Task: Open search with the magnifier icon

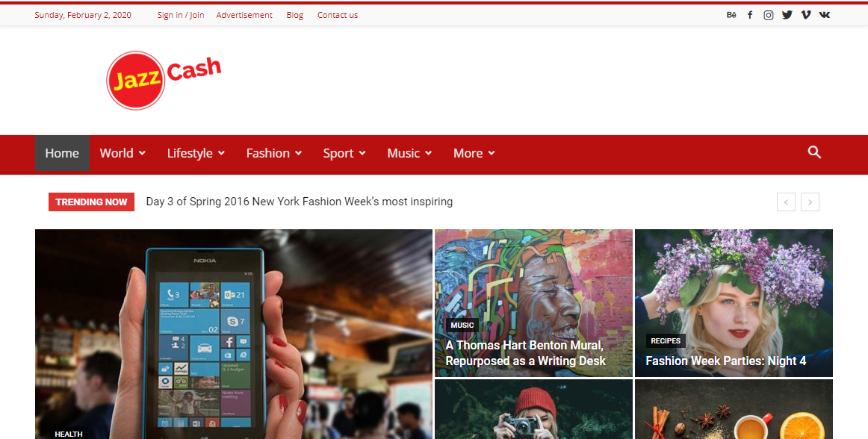Action: [814, 152]
